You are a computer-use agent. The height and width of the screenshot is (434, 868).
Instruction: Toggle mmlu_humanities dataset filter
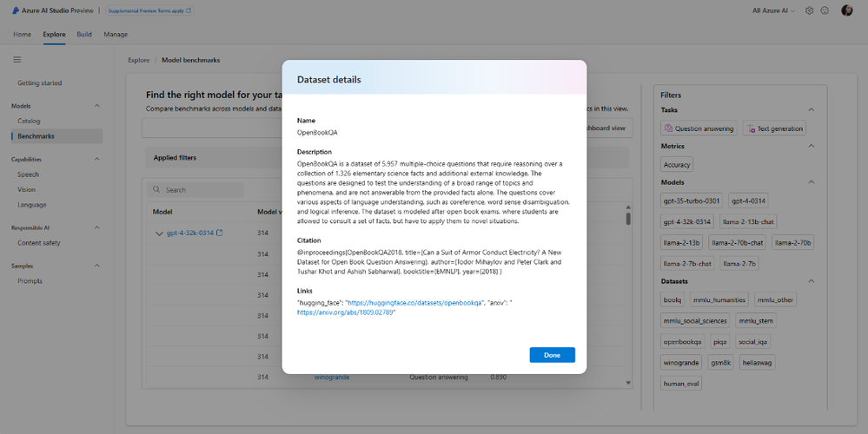pos(719,299)
